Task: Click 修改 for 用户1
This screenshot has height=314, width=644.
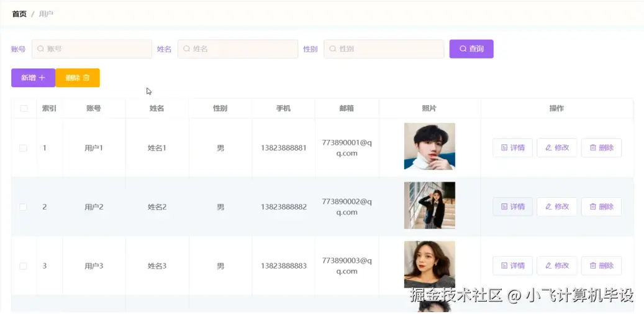Action: (557, 148)
